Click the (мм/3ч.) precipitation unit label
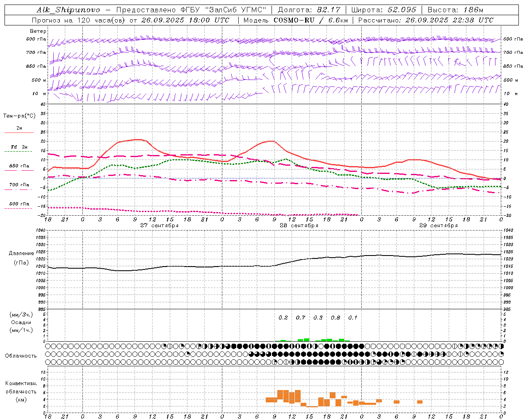 tap(21, 315)
